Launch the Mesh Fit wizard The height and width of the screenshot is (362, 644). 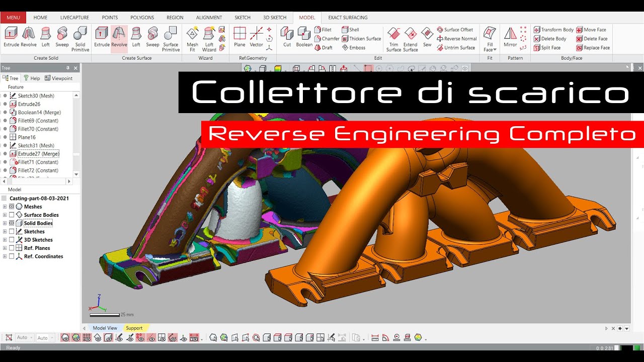[192, 40]
